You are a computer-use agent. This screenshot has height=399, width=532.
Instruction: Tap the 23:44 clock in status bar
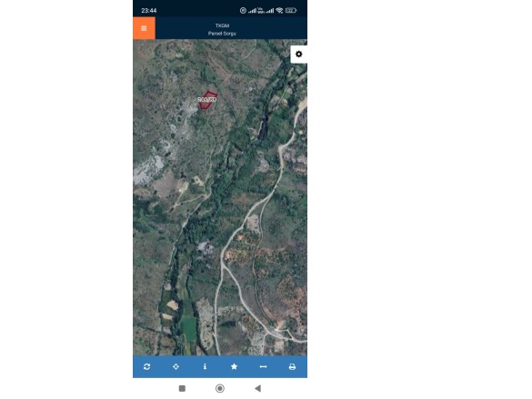[x=149, y=11]
